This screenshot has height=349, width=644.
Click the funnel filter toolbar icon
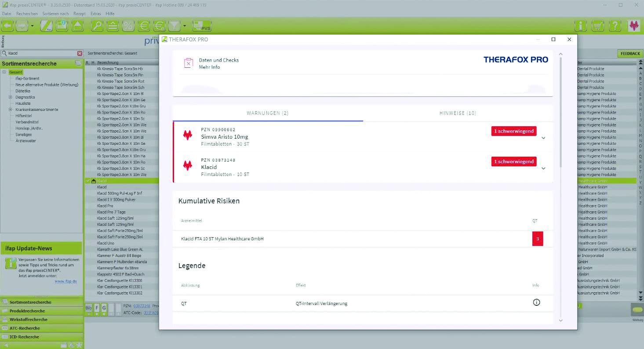175,26
